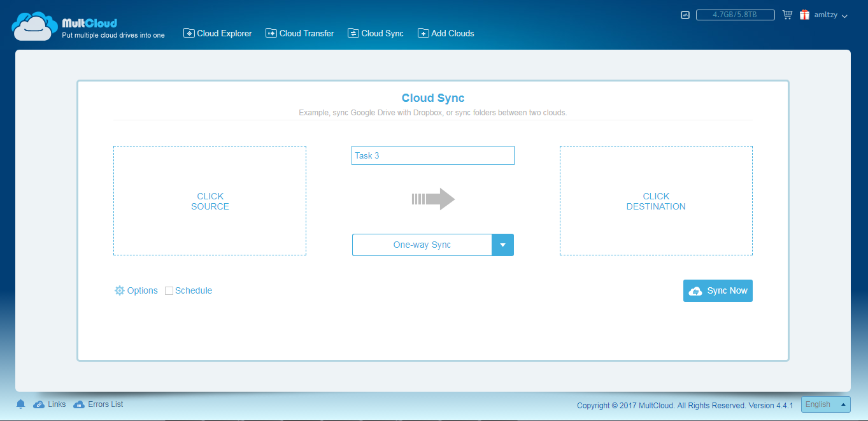Focus the Task 3 name field
868x421 pixels.
pyautogui.click(x=432, y=155)
